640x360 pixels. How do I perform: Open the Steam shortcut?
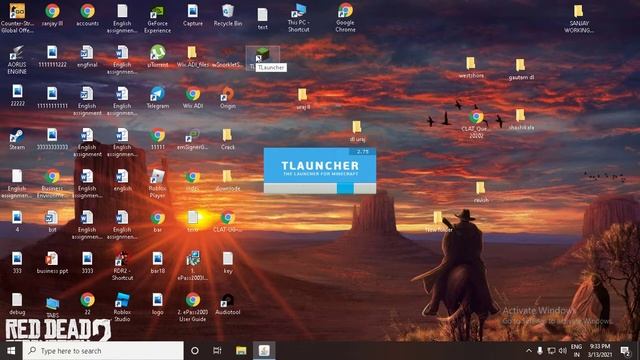(x=17, y=139)
